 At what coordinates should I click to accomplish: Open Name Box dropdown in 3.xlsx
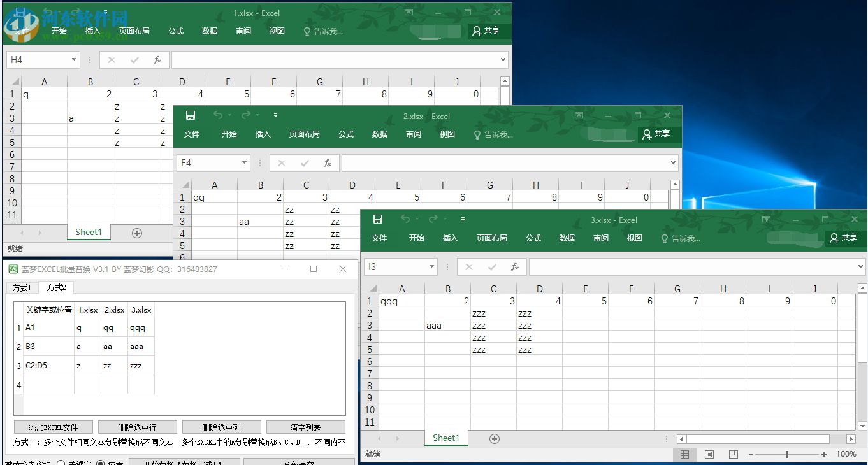431,267
